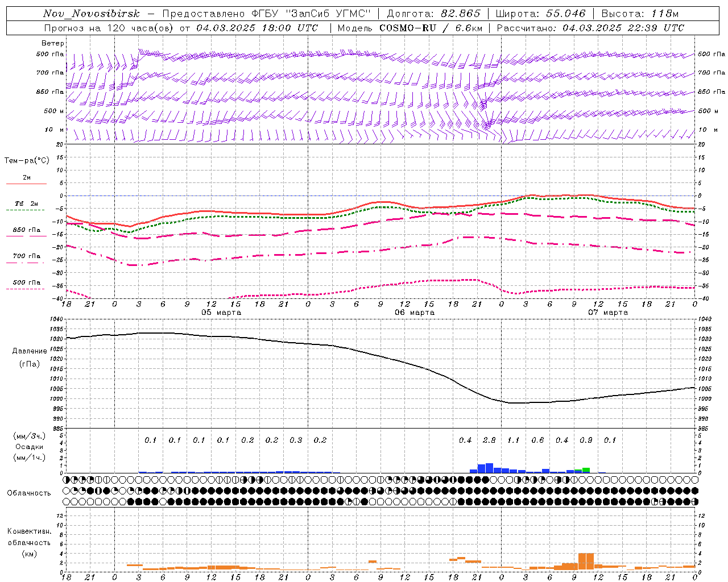Image resolution: width=728 pixels, height=582 pixels.
Task: Click the forecast start 04.03.2025 18:00 UTC text
Action: [x=257, y=28]
